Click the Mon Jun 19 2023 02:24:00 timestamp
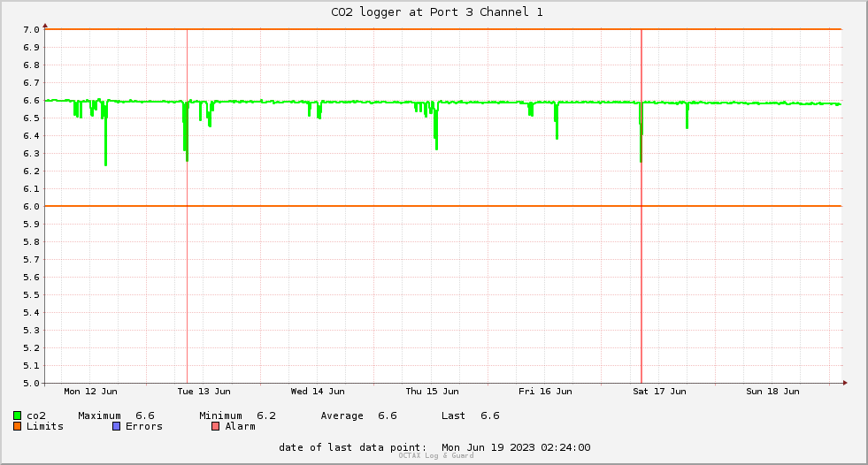Screen dimensions: 868x465 tap(516, 447)
